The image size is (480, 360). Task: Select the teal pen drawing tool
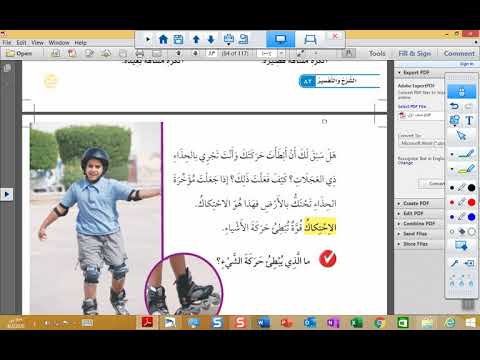465,154
